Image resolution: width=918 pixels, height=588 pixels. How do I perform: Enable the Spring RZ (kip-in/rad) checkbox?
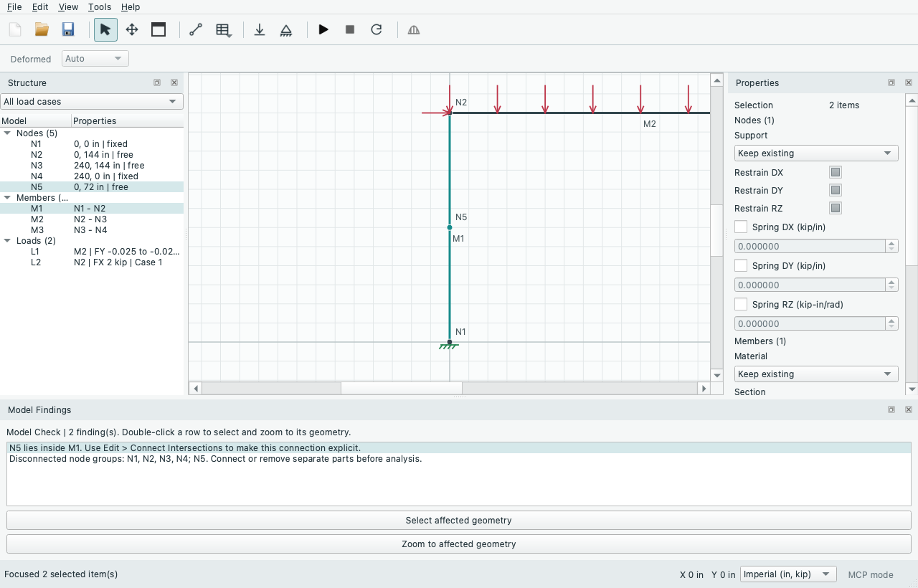tap(741, 305)
